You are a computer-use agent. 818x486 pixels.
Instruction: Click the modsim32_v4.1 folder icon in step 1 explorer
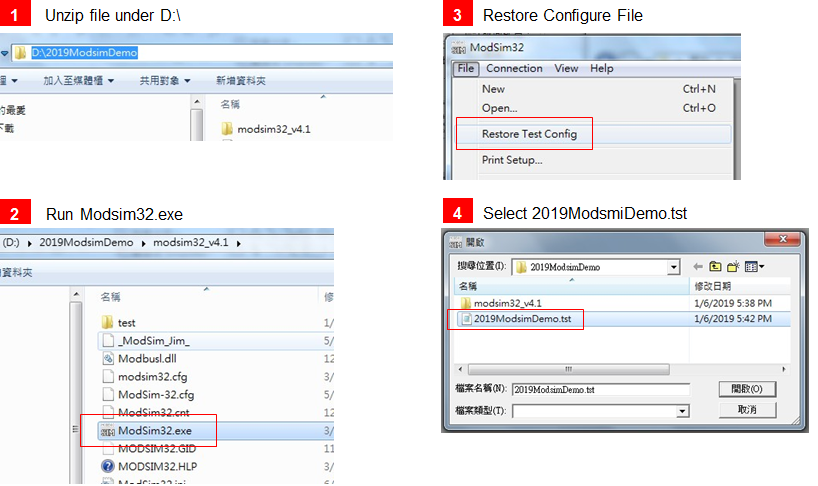coord(227,129)
